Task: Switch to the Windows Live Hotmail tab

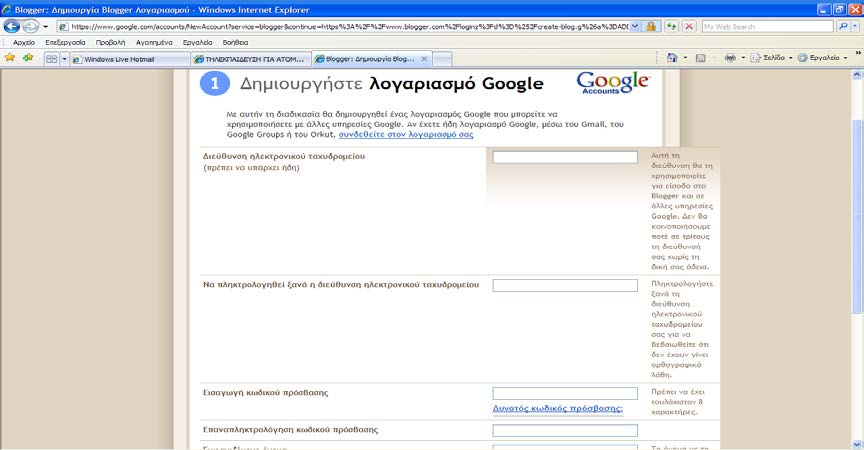Action: [130, 59]
